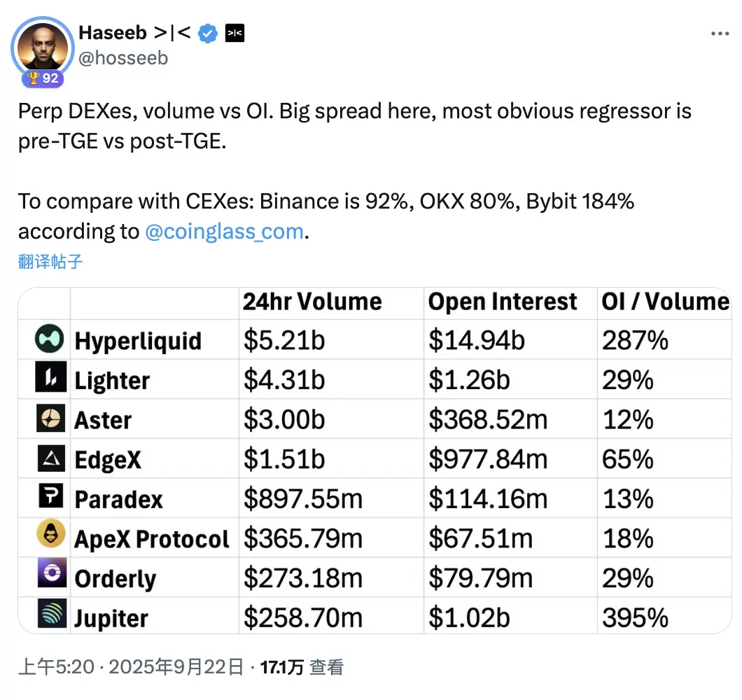Click the 17.1万 view count
Image resolution: width=742 pixels, height=700 pixels.
tap(281, 667)
